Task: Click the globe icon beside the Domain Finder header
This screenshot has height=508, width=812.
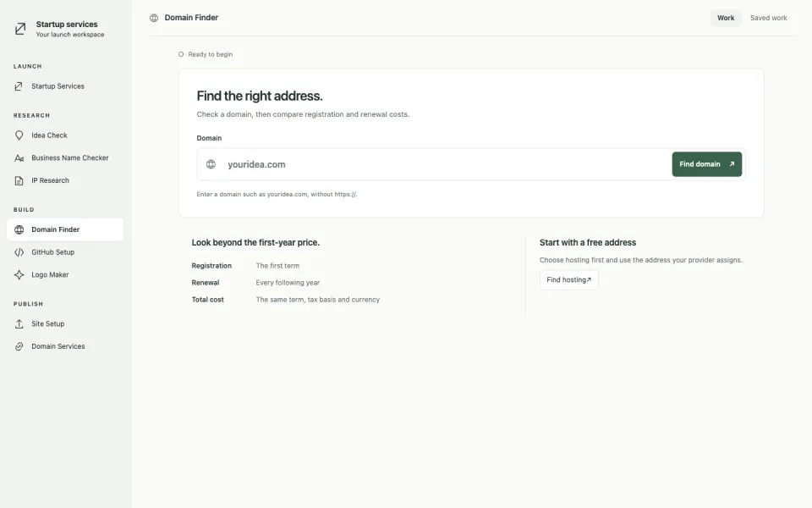Action: [154, 18]
